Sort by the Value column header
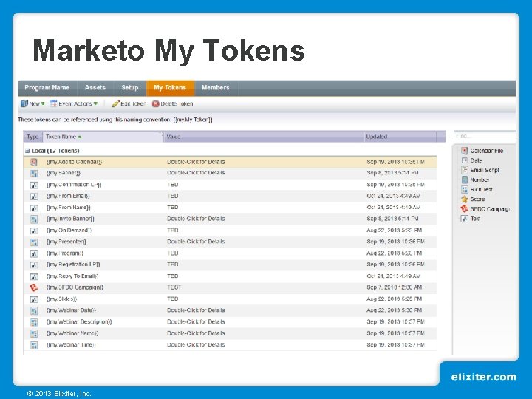This screenshot has width=532, height=399. tap(264, 137)
